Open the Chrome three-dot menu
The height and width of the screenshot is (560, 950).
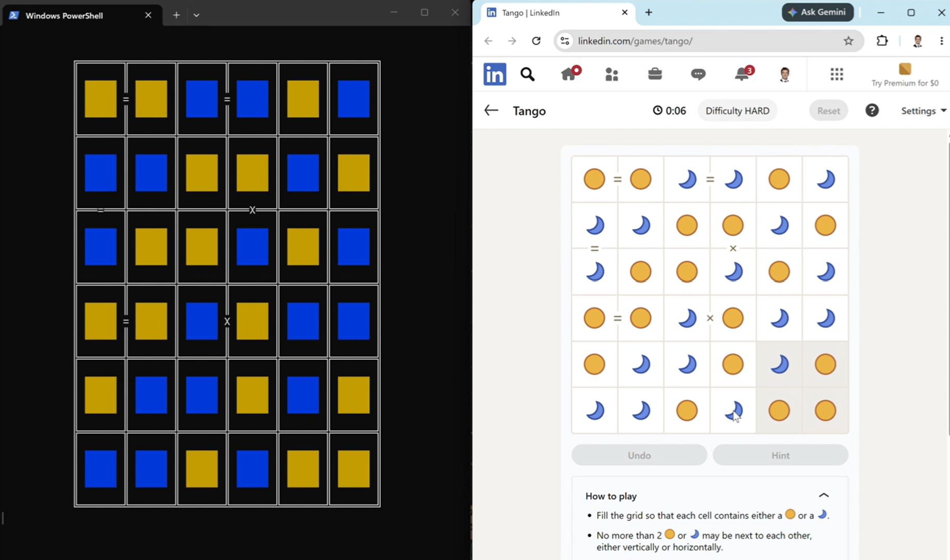[x=942, y=41]
